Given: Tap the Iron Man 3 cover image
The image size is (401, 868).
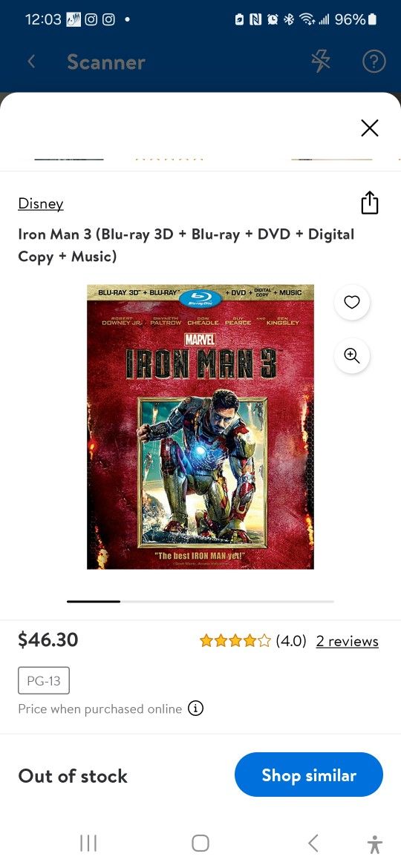Looking at the screenshot, I should click(x=200, y=427).
